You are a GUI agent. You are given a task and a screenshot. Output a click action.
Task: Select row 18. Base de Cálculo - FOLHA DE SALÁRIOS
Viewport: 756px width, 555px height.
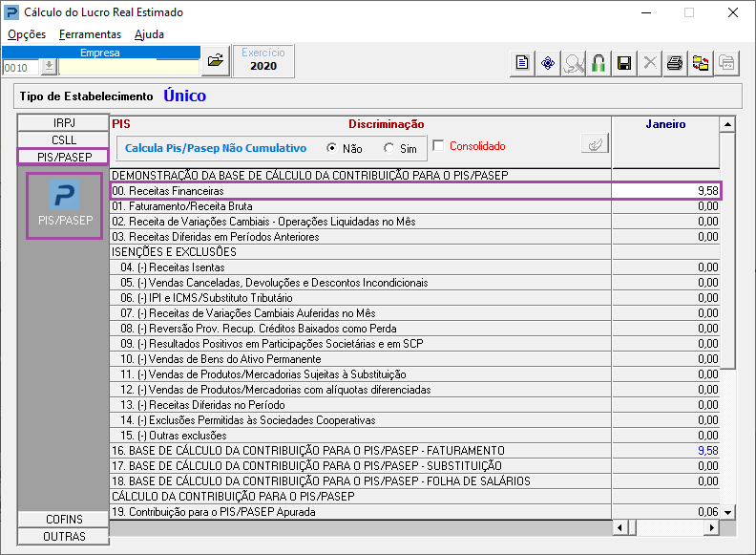point(361,481)
